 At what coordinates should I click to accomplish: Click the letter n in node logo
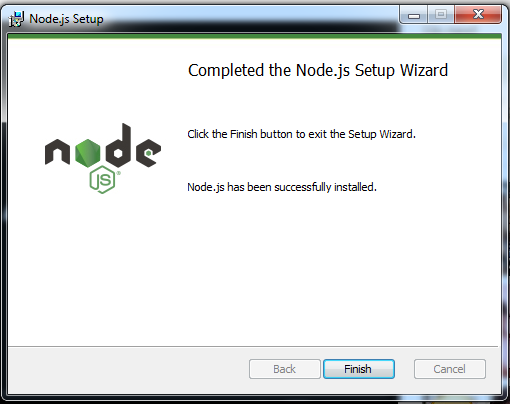pos(57,152)
